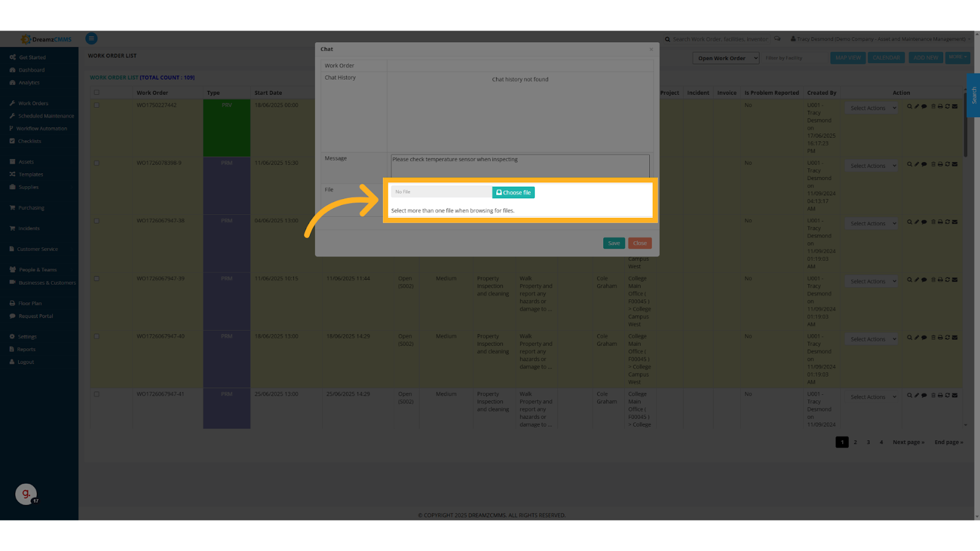Open Work Orders in sidebar
This screenshot has height=551, width=980.
[x=28, y=103]
